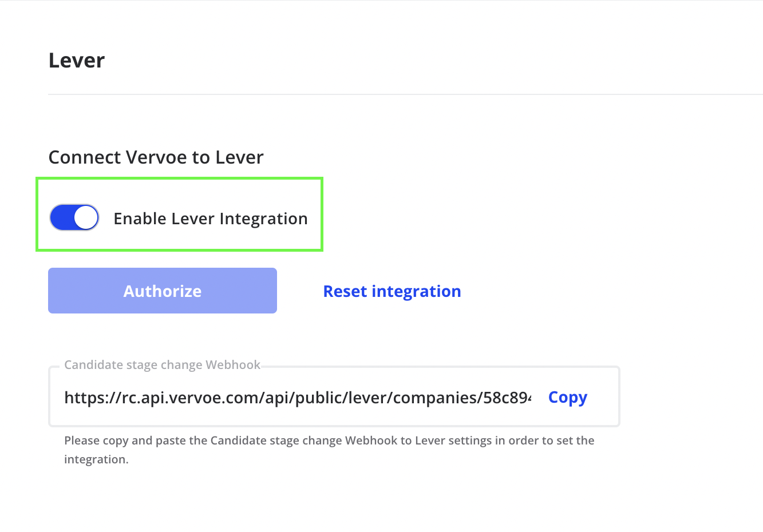The image size is (763, 532).
Task: Click the Enable Lever Integration label
Action: pyautogui.click(x=211, y=219)
